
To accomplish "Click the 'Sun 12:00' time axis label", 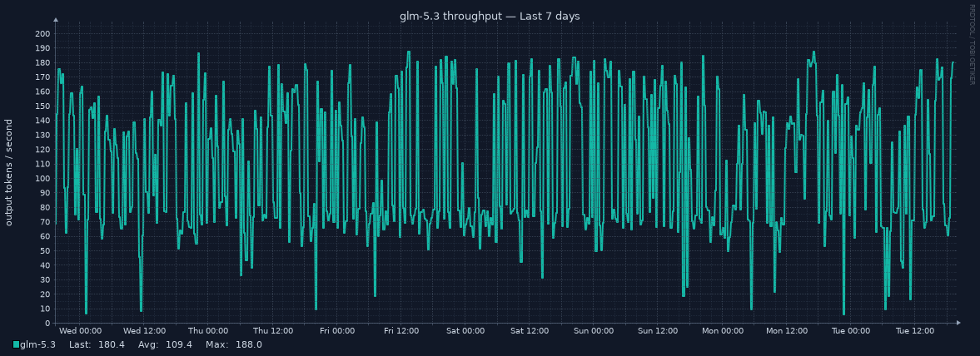I will [658, 331].
